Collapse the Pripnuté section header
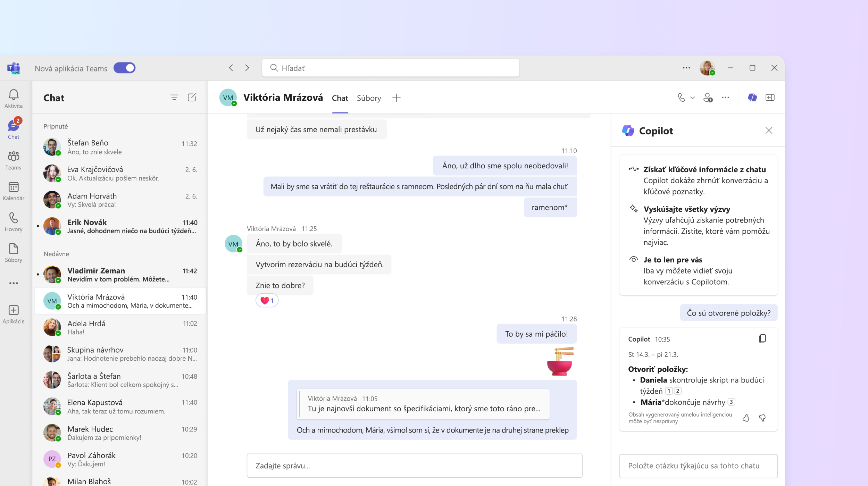This screenshot has width=868, height=486. [56, 126]
